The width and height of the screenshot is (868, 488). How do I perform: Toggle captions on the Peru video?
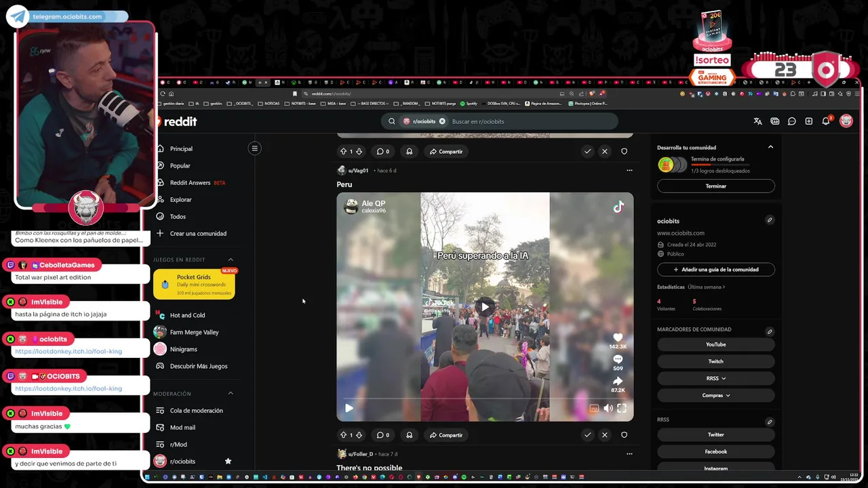click(594, 408)
